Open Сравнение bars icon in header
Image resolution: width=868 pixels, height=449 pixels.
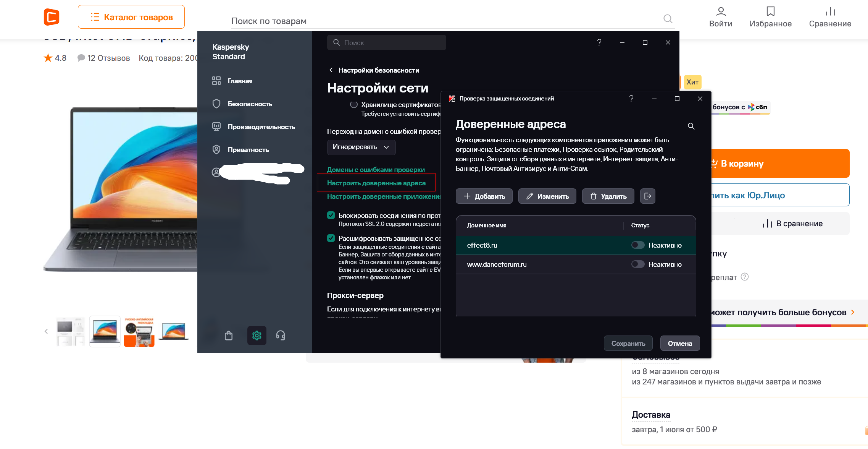[830, 17]
